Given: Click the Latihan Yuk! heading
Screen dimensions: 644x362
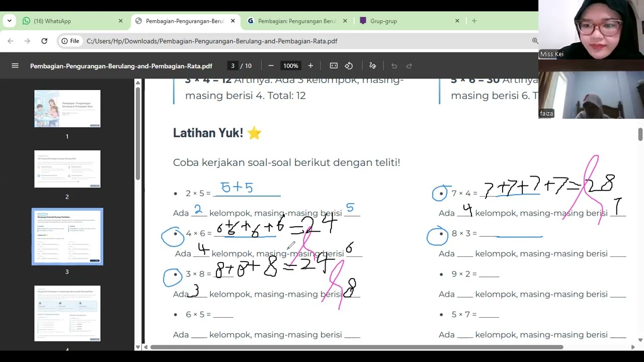Looking at the screenshot, I should pyautogui.click(x=217, y=133).
